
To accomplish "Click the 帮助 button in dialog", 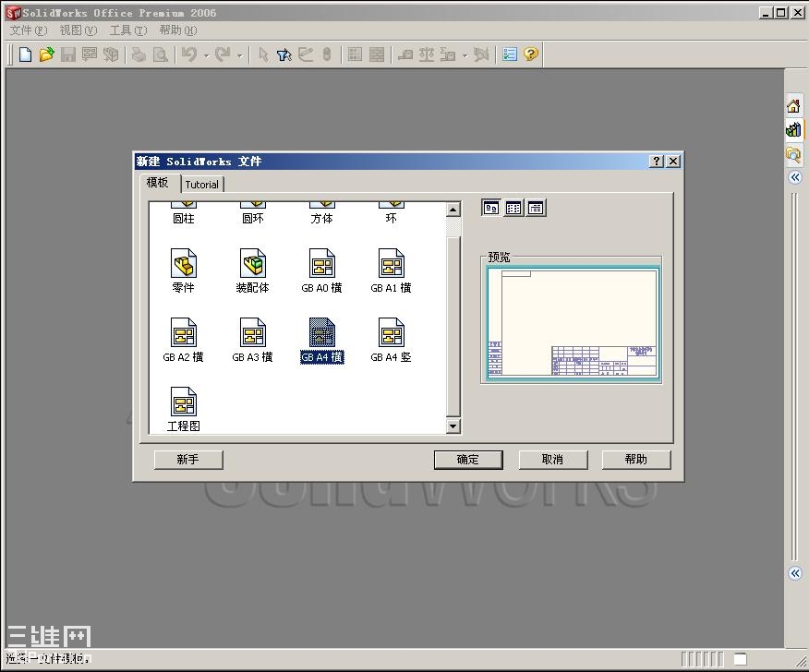I will point(636,460).
